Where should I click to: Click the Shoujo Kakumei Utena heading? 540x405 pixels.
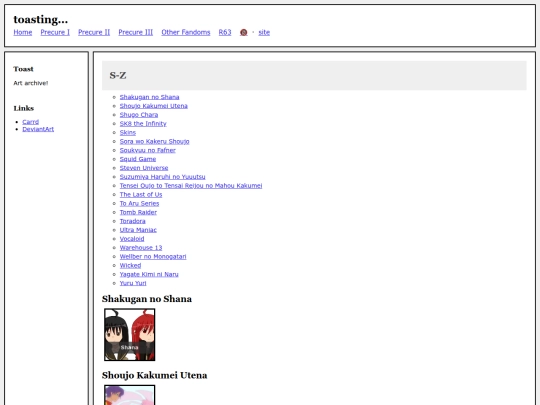tap(155, 375)
